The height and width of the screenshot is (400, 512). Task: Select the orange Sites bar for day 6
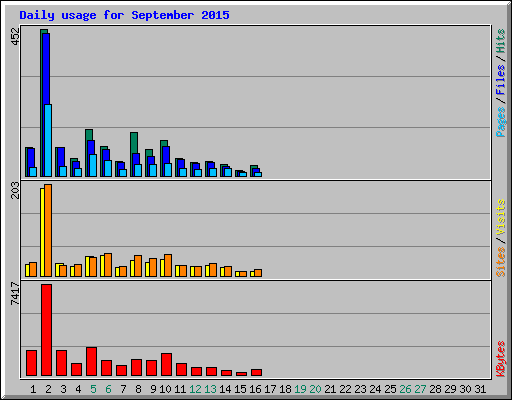click(108, 265)
